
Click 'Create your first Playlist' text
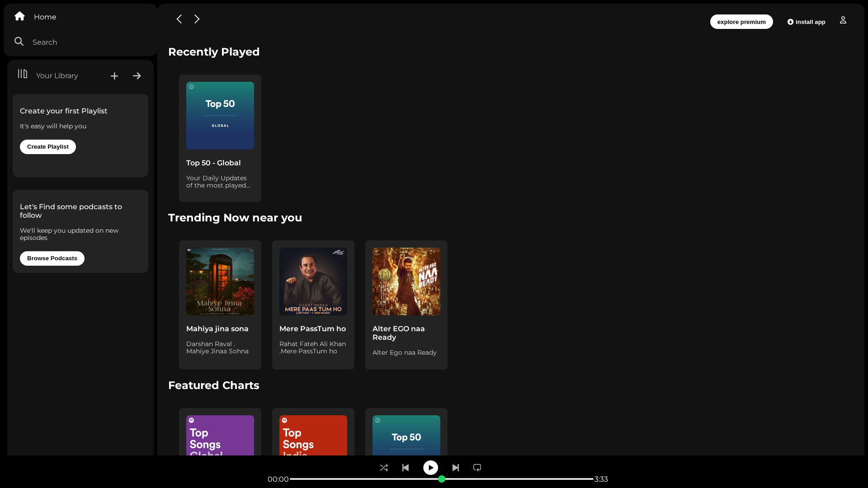click(64, 111)
